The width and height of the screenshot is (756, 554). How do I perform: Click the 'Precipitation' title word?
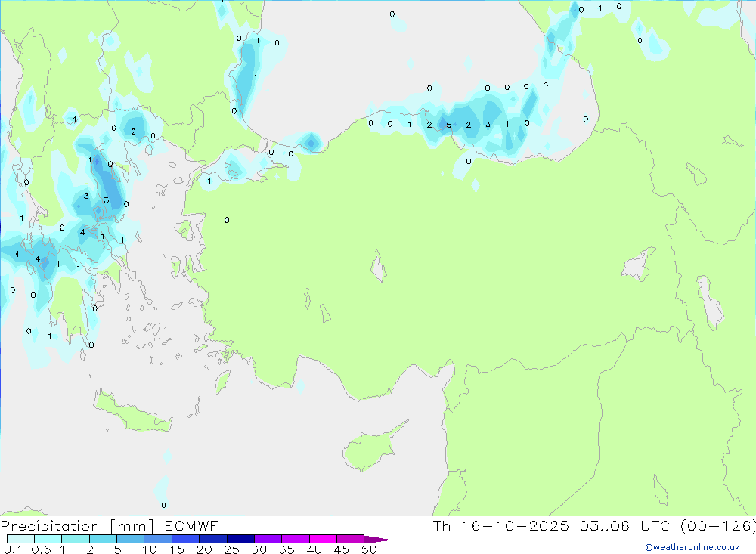click(x=50, y=526)
